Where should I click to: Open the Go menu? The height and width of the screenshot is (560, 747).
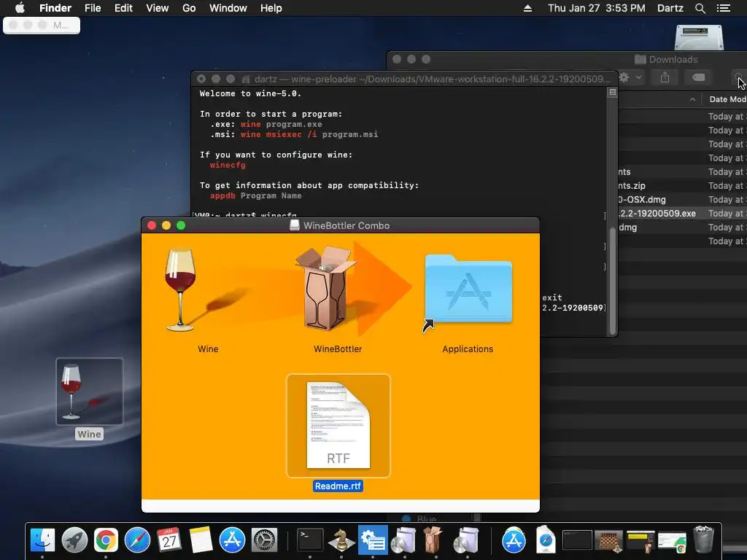(189, 8)
